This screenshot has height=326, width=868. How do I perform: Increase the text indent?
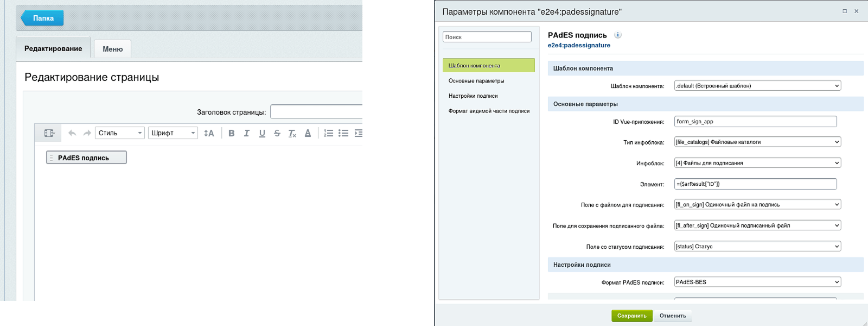[x=358, y=133]
